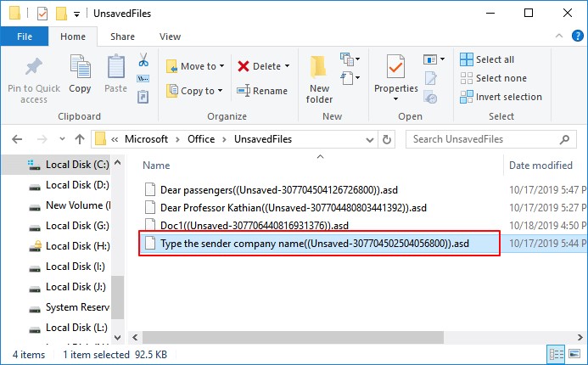This screenshot has width=588, height=365.
Task: Open locked Local Disk (H:) in sidebar
Action: tap(69, 246)
